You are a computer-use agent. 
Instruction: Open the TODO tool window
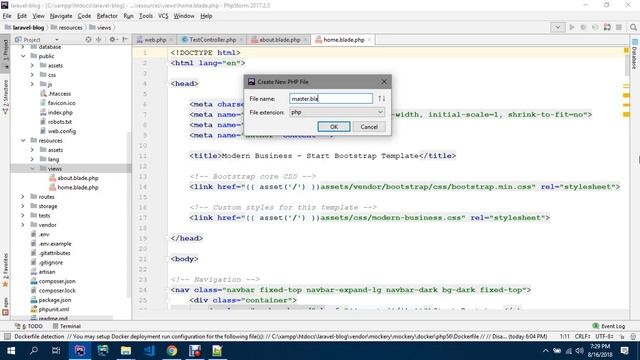[x=29, y=326]
